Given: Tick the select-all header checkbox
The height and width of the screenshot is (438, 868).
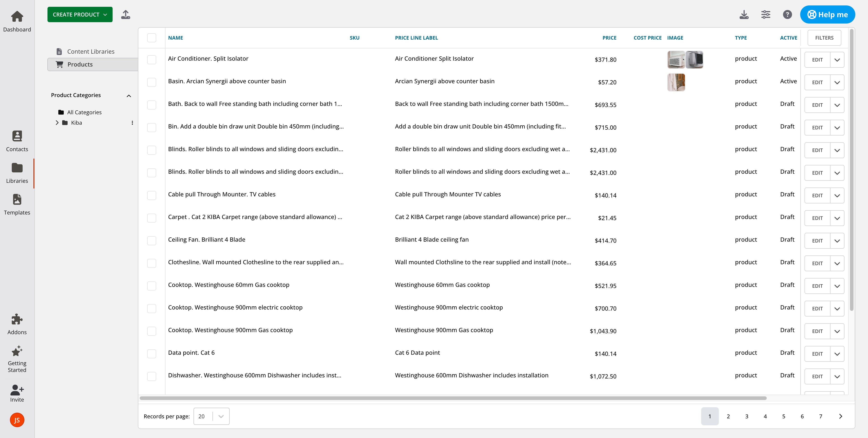Looking at the screenshot, I should [152, 38].
